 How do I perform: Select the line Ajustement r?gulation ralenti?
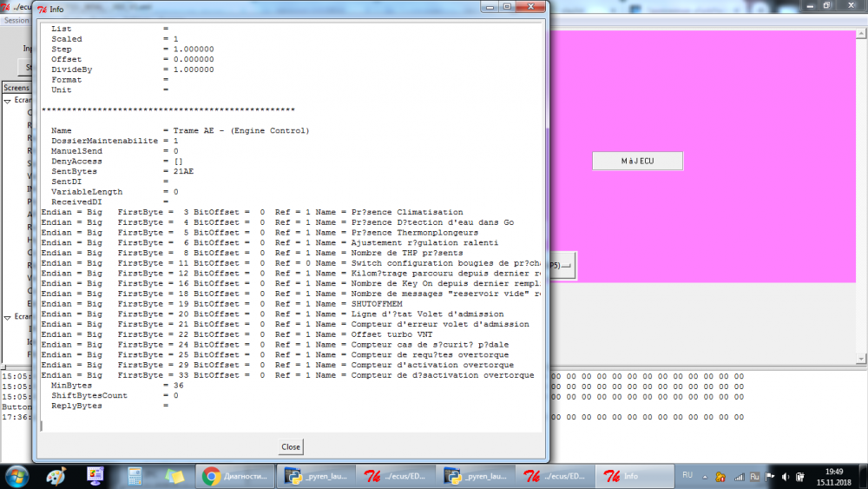[x=270, y=242]
